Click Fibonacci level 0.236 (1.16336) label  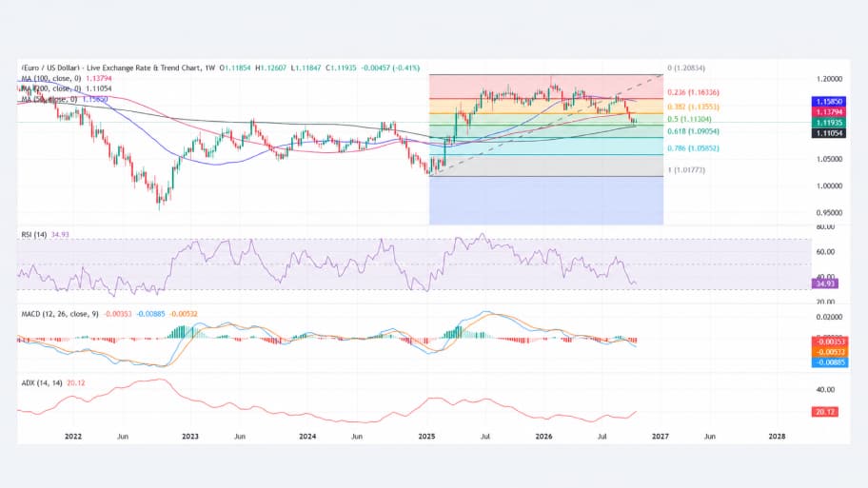click(693, 92)
